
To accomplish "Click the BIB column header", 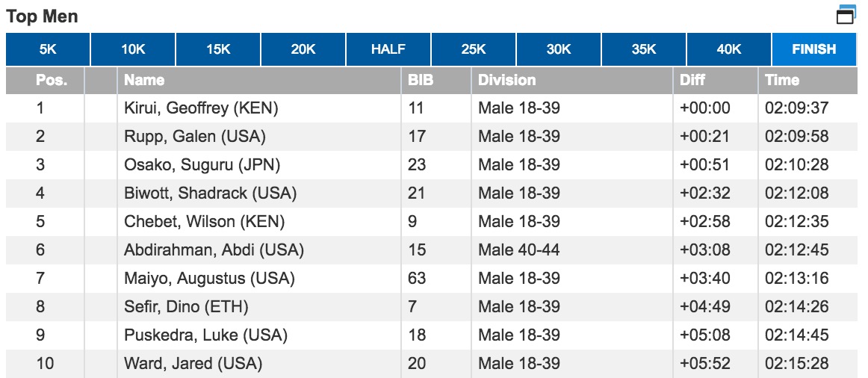I will click(x=420, y=80).
